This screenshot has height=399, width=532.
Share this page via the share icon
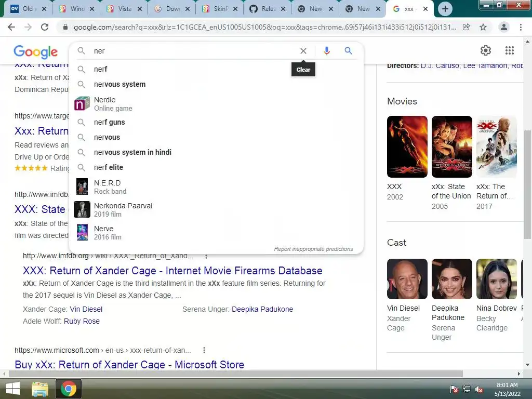tap(467, 27)
